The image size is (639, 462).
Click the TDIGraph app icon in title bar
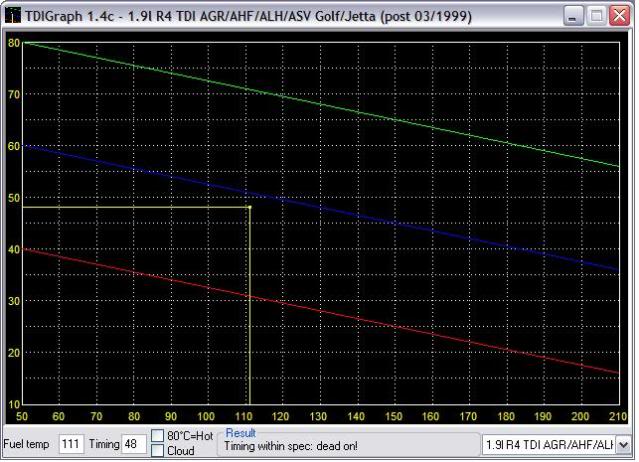tap(14, 16)
